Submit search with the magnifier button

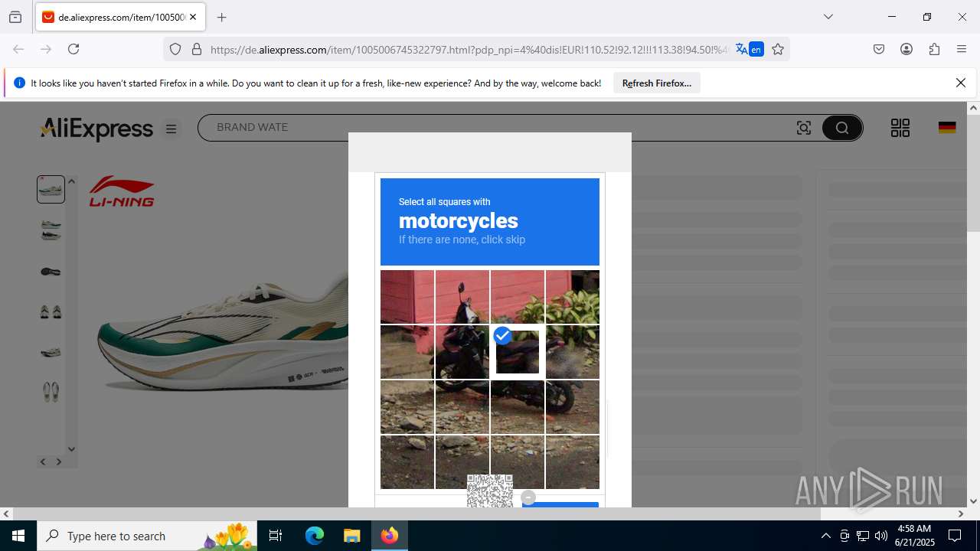click(x=842, y=128)
